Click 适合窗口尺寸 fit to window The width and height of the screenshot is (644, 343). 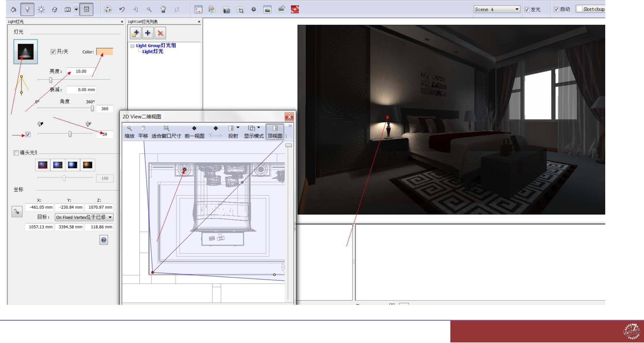(166, 132)
